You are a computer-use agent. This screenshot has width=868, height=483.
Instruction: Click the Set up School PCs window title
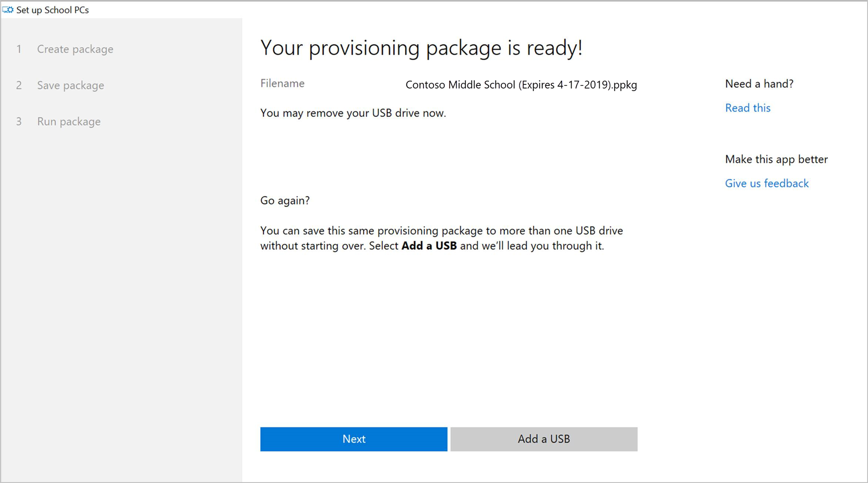click(x=53, y=10)
